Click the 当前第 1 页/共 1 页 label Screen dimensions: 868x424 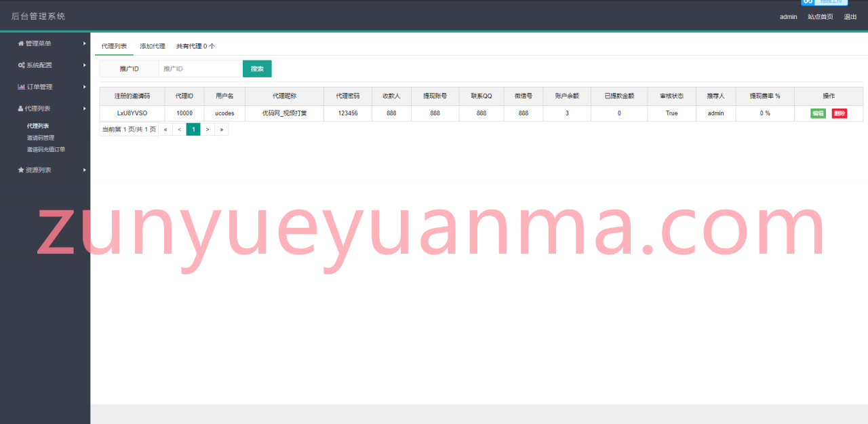(x=129, y=129)
